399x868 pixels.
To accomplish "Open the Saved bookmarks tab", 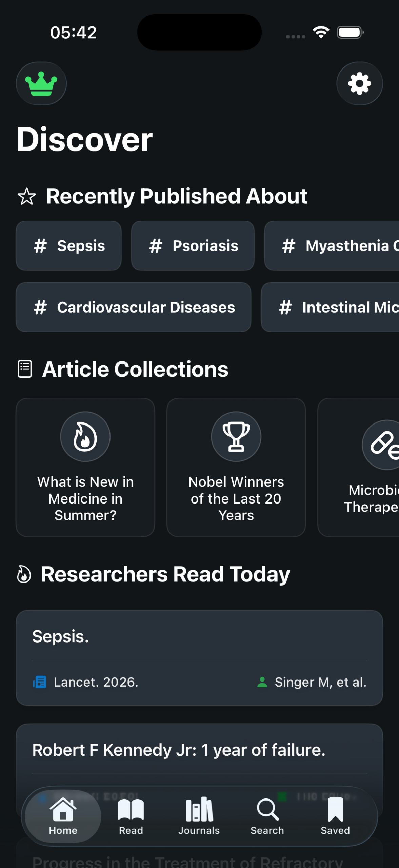I will point(335,816).
